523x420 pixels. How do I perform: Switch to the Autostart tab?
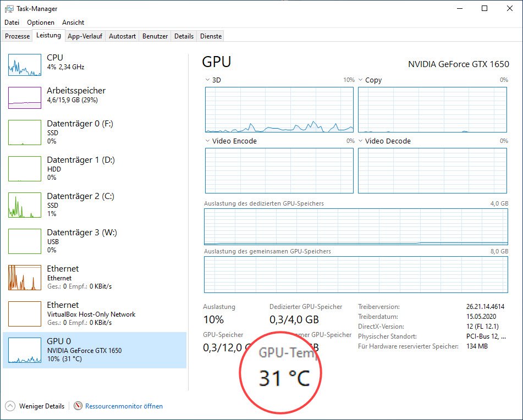point(122,36)
